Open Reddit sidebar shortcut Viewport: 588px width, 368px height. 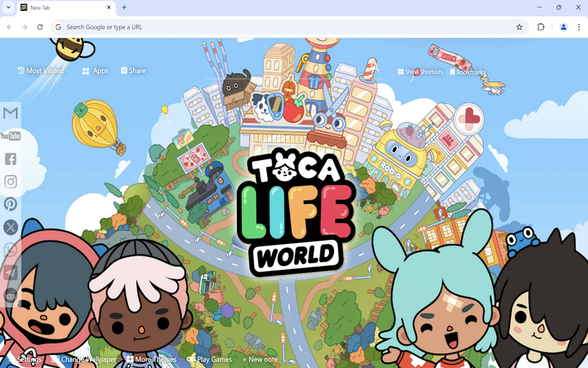point(11,295)
